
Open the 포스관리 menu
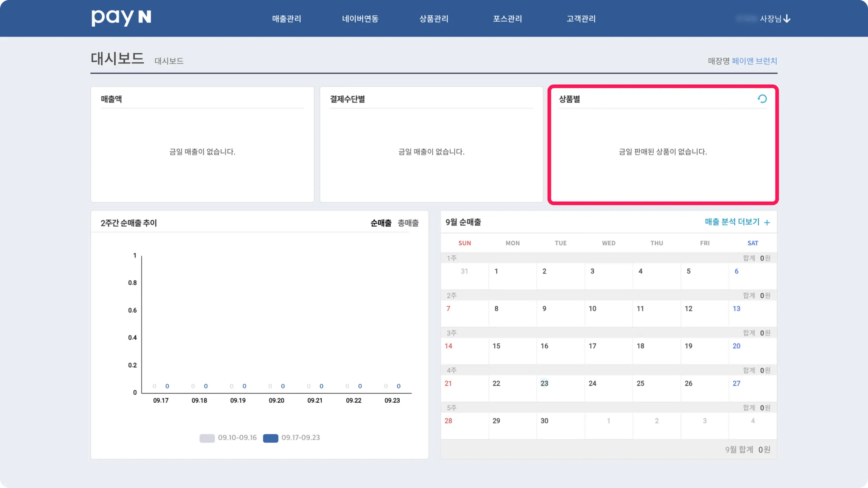507,19
